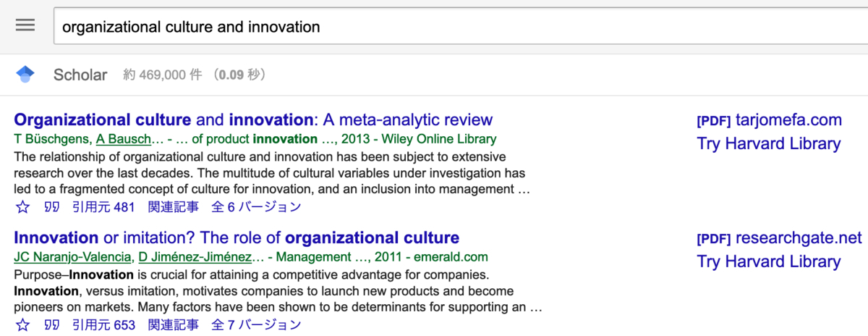
Task: Show 関連記事 for Innovation or imitation
Action: [x=174, y=325]
